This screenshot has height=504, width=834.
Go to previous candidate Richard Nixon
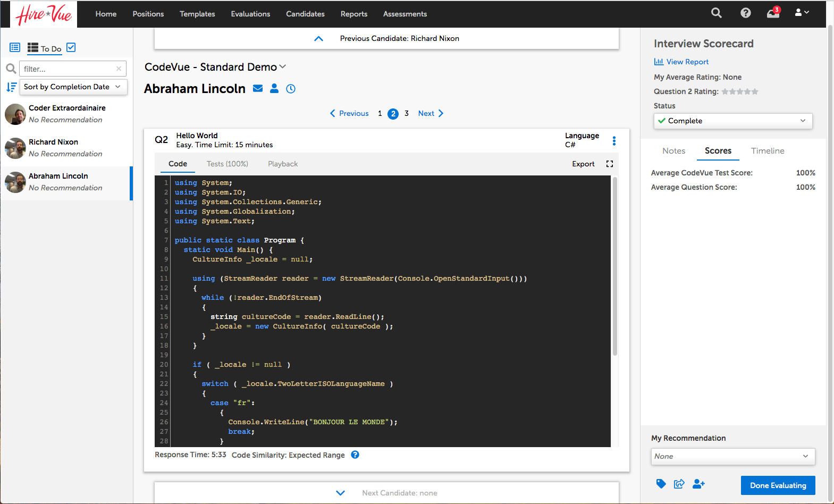coord(386,38)
